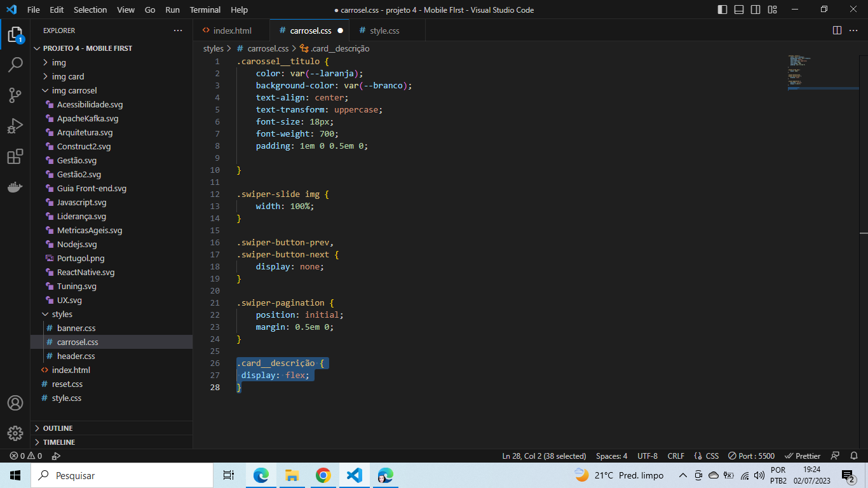Open the File menu

(x=34, y=10)
